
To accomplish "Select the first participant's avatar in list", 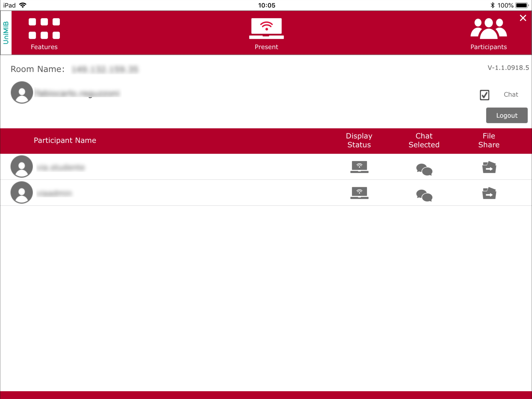I will coord(22,166).
